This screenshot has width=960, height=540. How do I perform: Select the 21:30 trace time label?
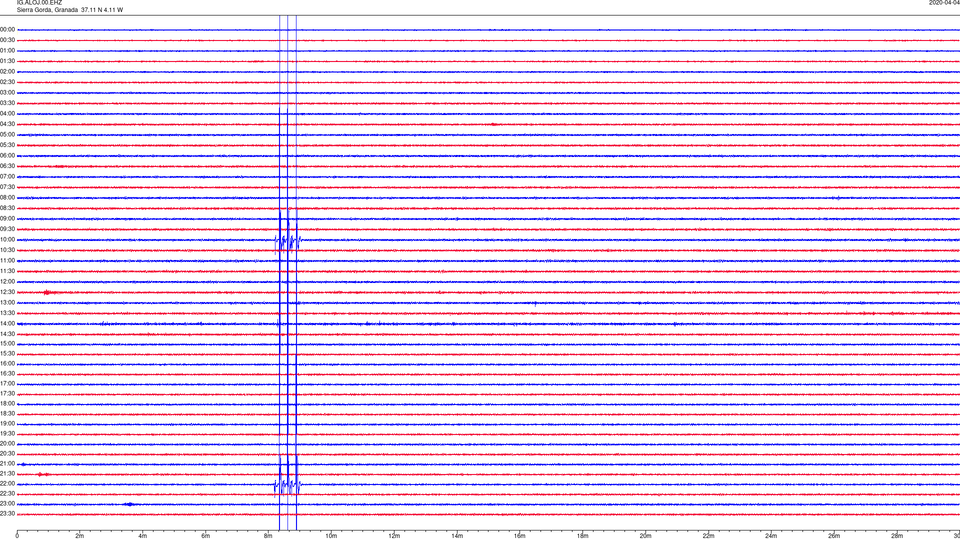click(7, 474)
